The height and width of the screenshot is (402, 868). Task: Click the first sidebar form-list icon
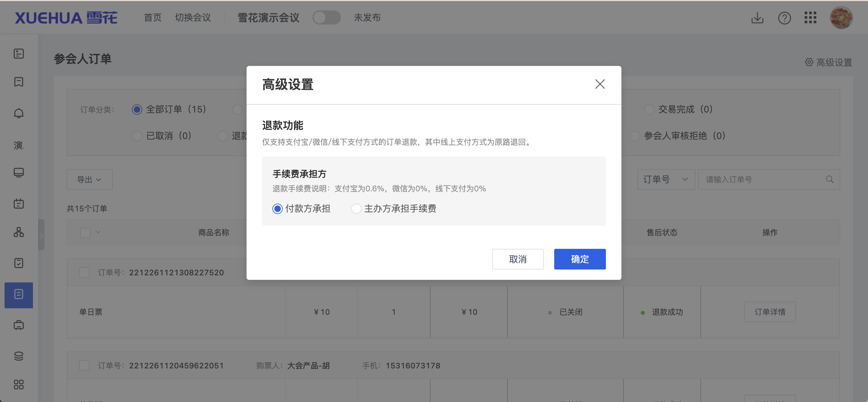pos(18,53)
